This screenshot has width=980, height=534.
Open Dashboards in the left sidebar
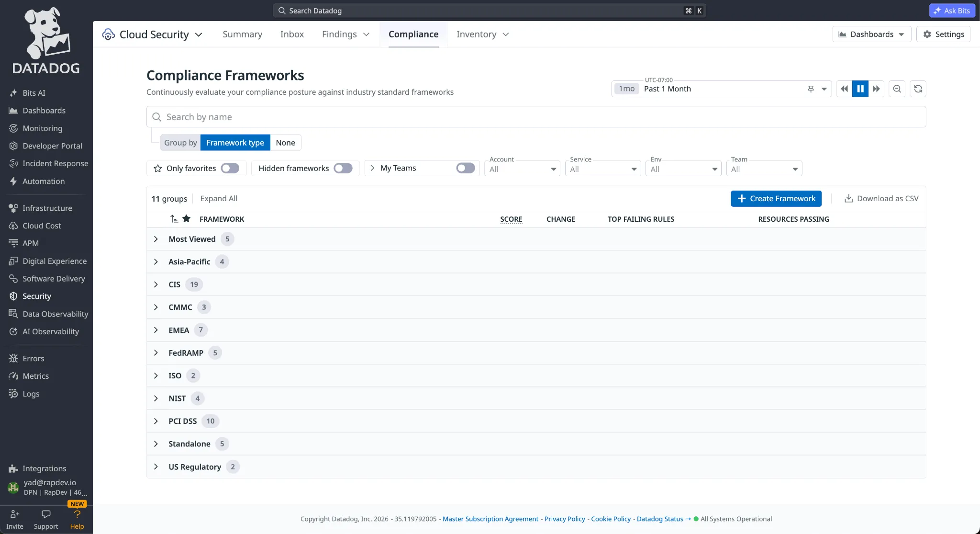point(37,111)
